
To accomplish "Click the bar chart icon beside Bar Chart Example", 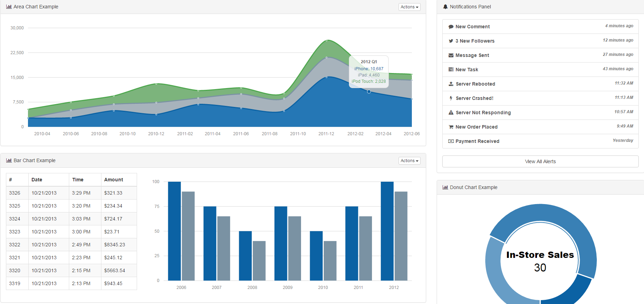I will pyautogui.click(x=9, y=160).
